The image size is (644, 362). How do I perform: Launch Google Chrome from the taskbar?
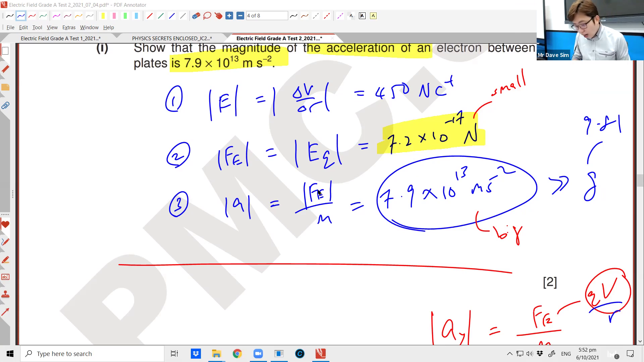(x=237, y=354)
